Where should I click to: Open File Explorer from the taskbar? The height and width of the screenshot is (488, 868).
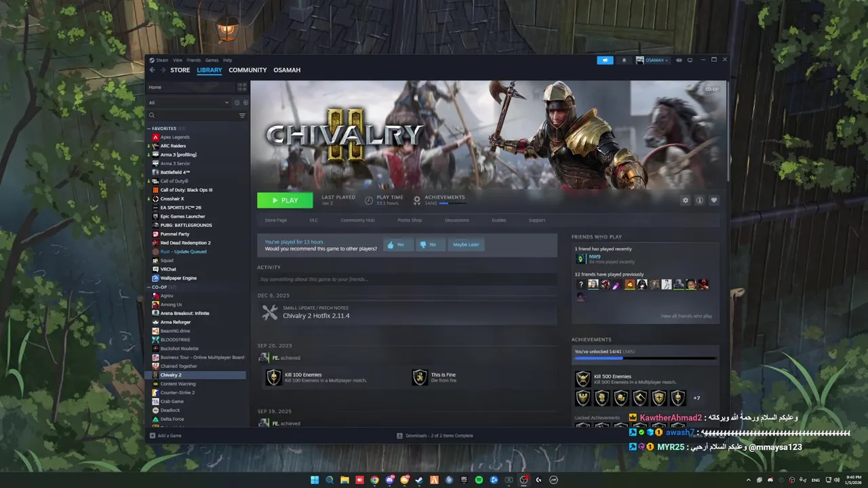pyautogui.click(x=344, y=480)
